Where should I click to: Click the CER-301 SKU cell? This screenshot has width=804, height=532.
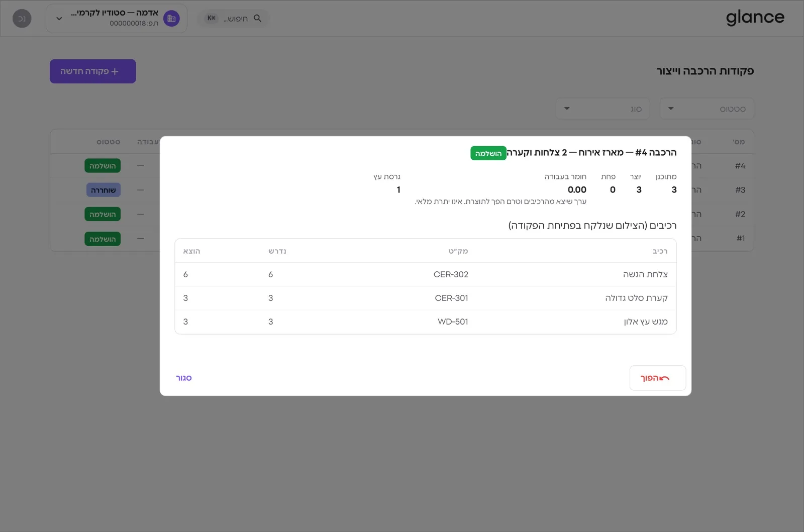pyautogui.click(x=451, y=298)
